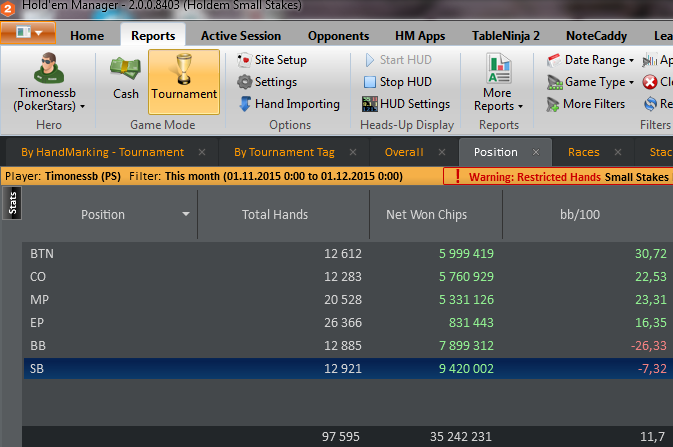Expand the vertical Stats side panel
This screenshot has height=447, width=673.
12,203
